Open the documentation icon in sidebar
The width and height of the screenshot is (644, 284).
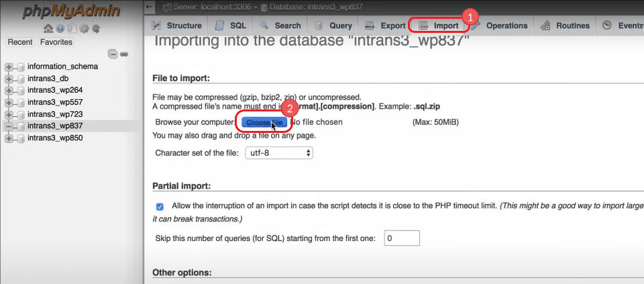71,29
